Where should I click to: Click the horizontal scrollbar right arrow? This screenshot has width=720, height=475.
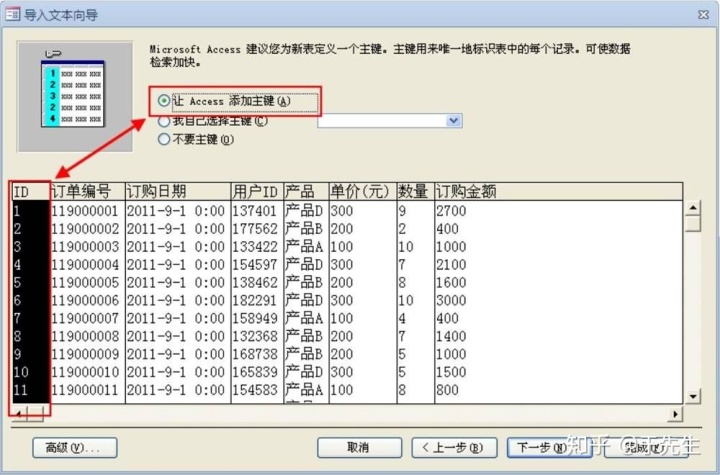coord(675,414)
